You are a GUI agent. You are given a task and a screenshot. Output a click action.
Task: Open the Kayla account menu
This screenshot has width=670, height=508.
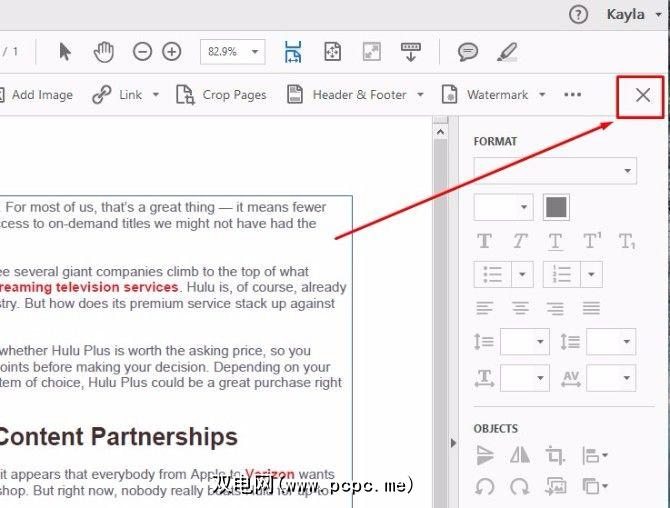click(634, 15)
